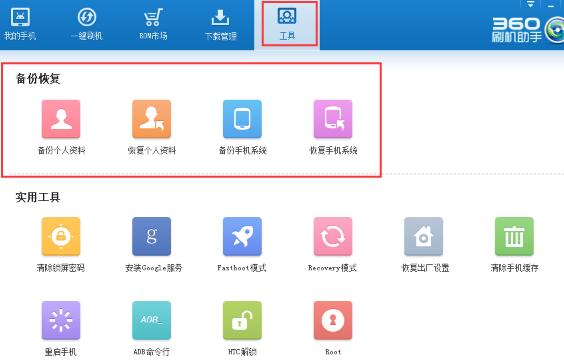Click the 备份个人资料 backup personal data icon

coord(61,119)
